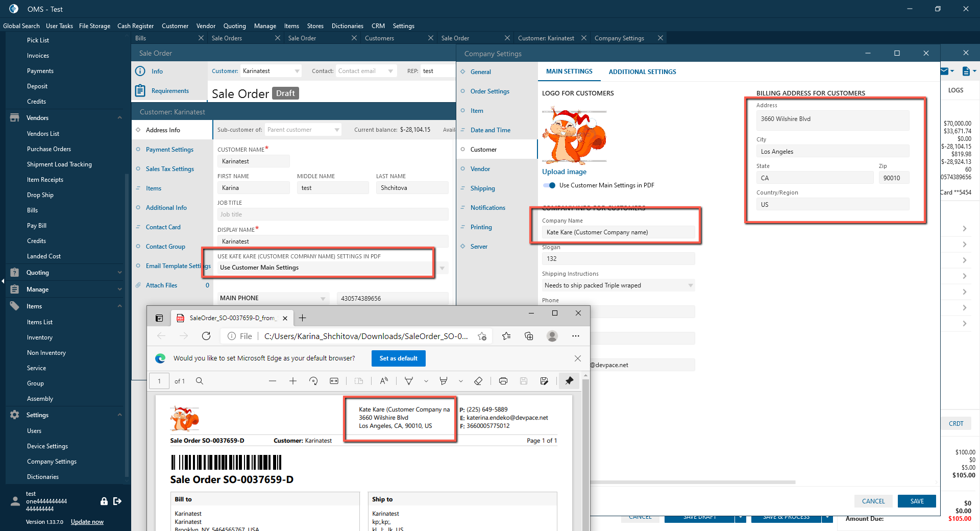Switch to the ADDITIONAL SETTINGS tab
The image size is (980, 531).
click(x=642, y=72)
